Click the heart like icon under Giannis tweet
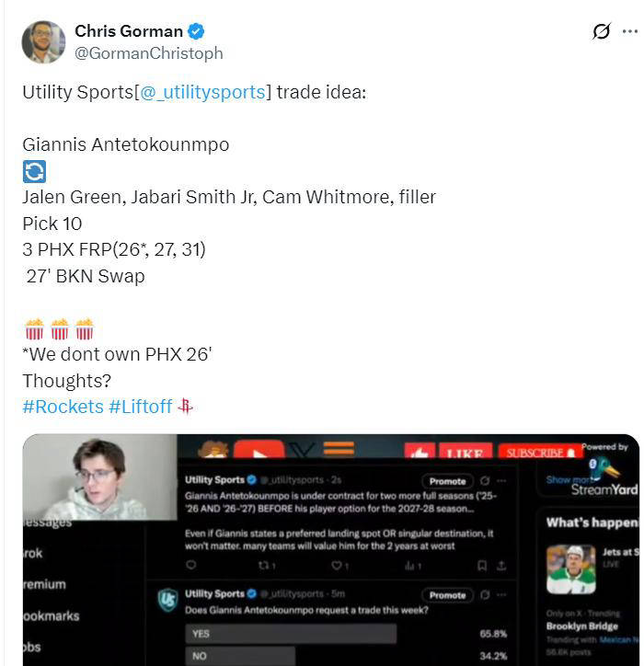644x666 pixels. (x=337, y=566)
